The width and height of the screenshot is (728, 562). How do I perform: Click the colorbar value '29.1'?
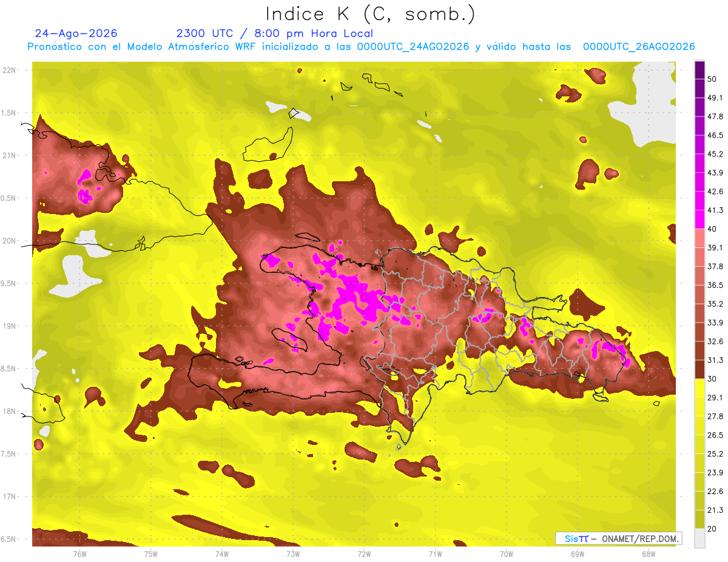(x=716, y=398)
